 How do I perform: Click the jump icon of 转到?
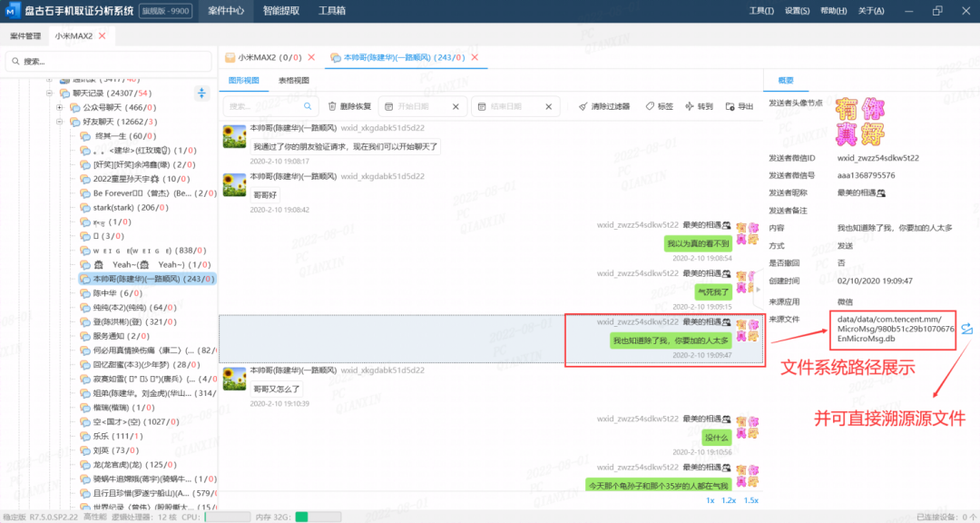[690, 106]
